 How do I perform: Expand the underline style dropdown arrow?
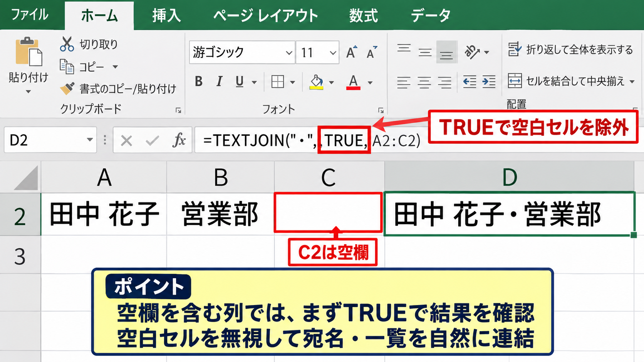(254, 82)
